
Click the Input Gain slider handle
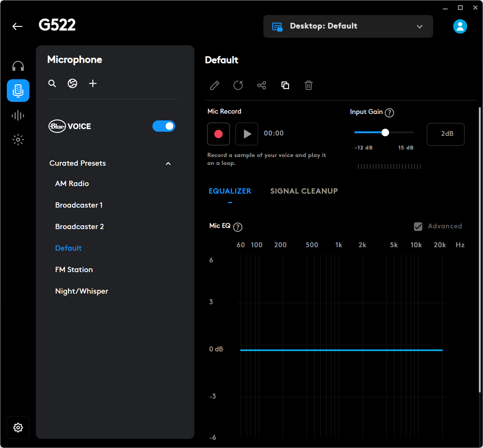tap(385, 132)
